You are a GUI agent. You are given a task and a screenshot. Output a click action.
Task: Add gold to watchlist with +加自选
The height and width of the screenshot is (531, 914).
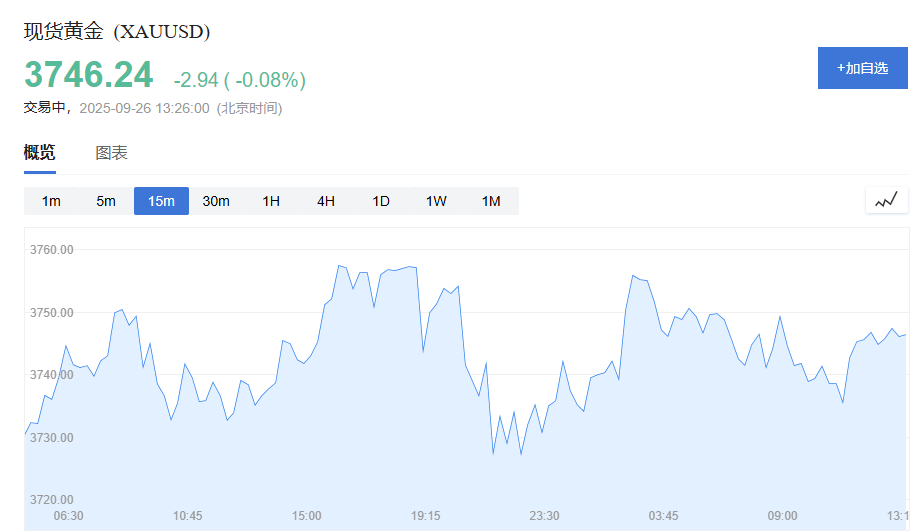pyautogui.click(x=863, y=68)
